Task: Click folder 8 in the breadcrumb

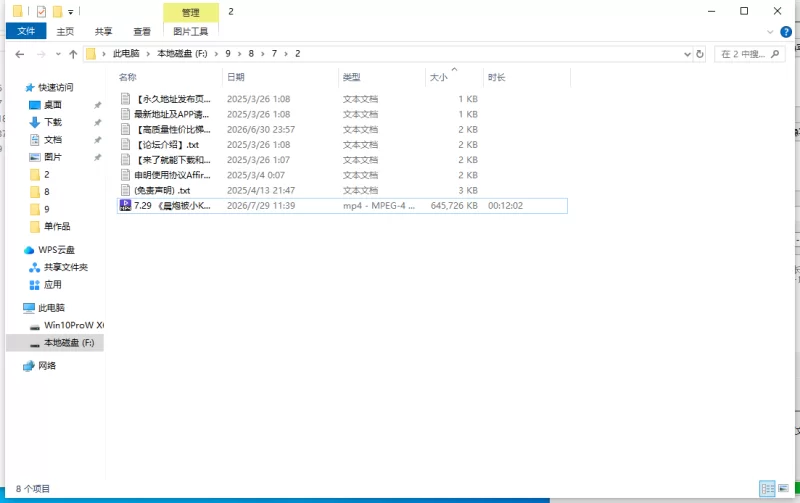Action: tap(251, 54)
